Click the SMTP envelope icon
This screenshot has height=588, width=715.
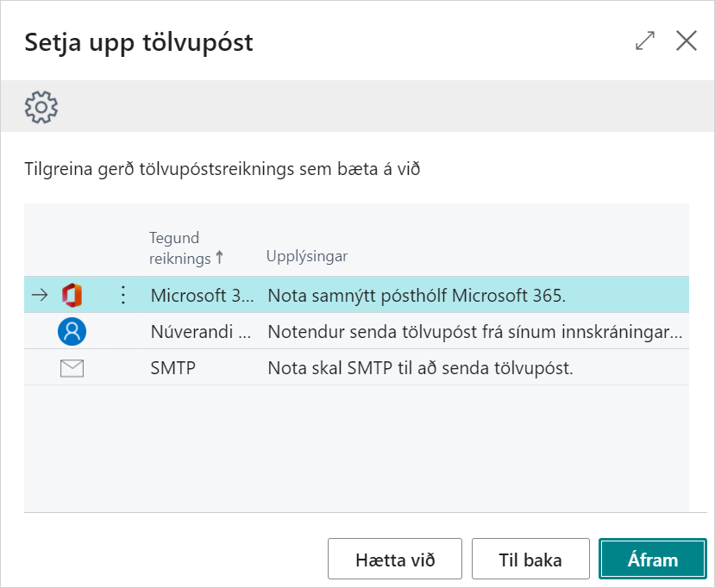point(72,368)
